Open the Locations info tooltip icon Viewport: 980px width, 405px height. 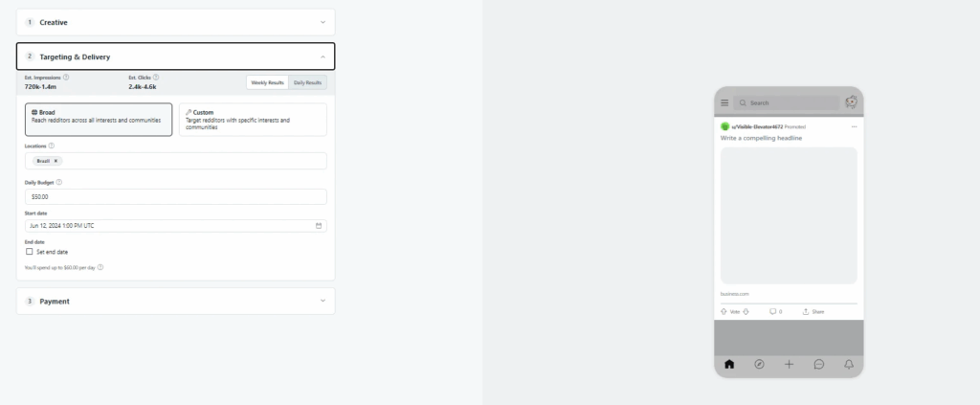click(x=52, y=146)
